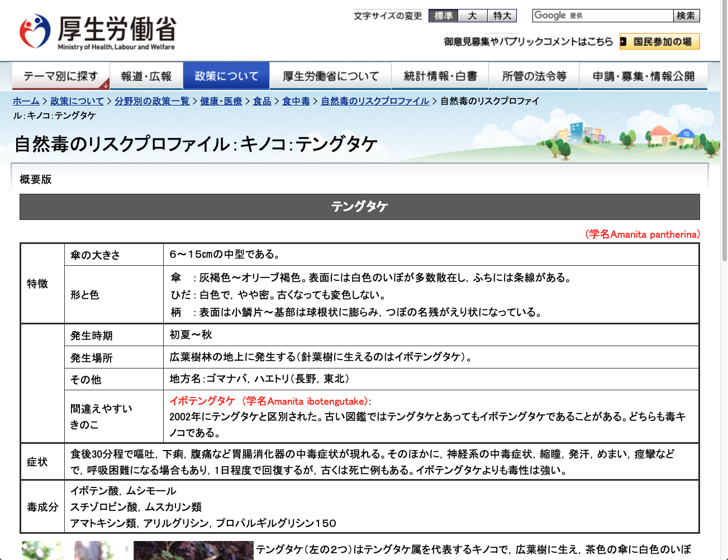Click the arrow icon on 国民参加の場 button
This screenshot has height=560, width=728.
(623, 42)
